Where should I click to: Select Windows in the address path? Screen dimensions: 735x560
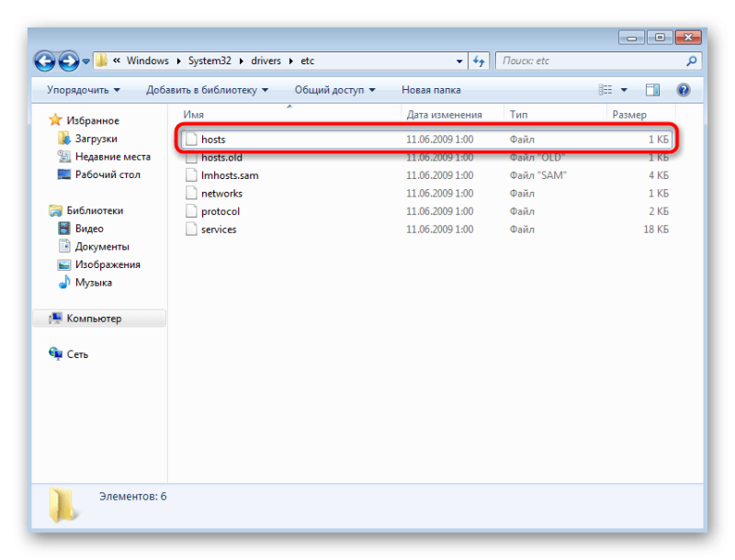click(148, 61)
